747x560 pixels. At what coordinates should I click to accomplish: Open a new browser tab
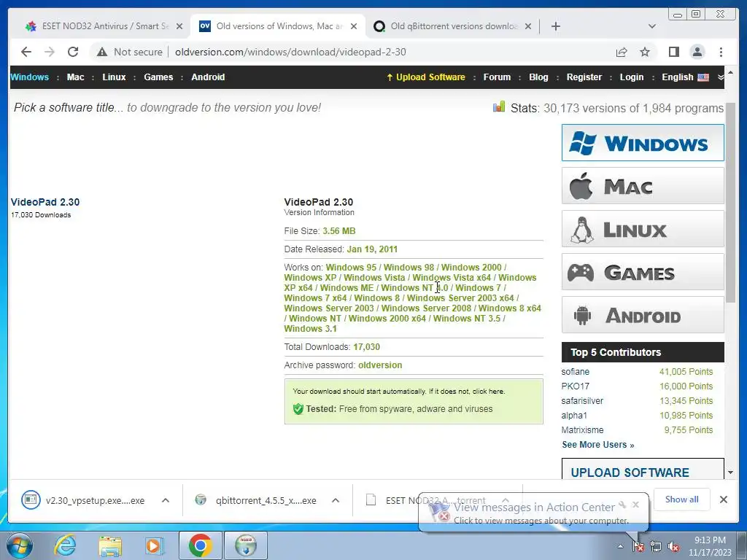coord(555,26)
